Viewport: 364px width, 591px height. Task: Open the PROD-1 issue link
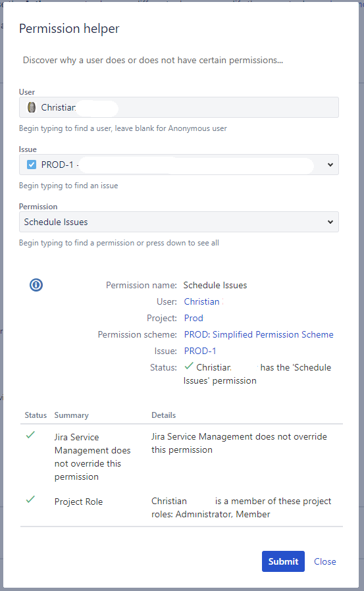click(x=200, y=351)
